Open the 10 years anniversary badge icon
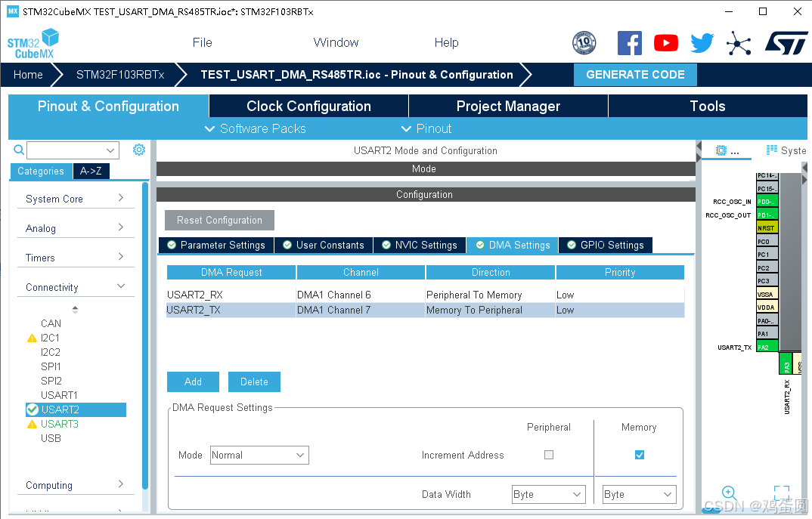 [x=584, y=42]
